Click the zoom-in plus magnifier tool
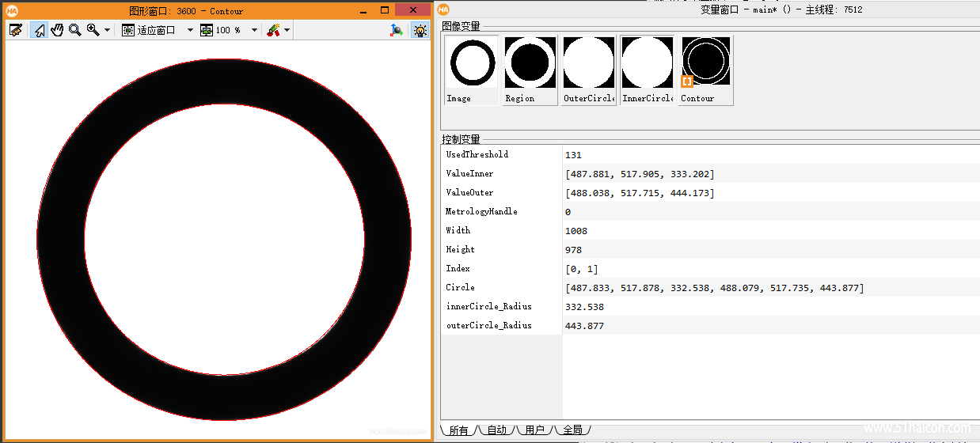The width and height of the screenshot is (980, 443). (x=93, y=30)
